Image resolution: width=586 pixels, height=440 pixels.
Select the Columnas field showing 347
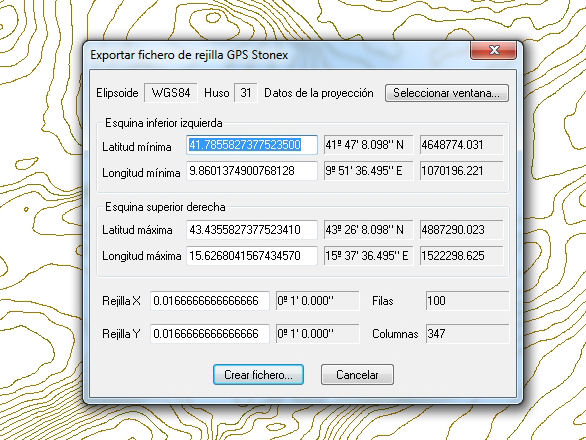click(x=467, y=334)
